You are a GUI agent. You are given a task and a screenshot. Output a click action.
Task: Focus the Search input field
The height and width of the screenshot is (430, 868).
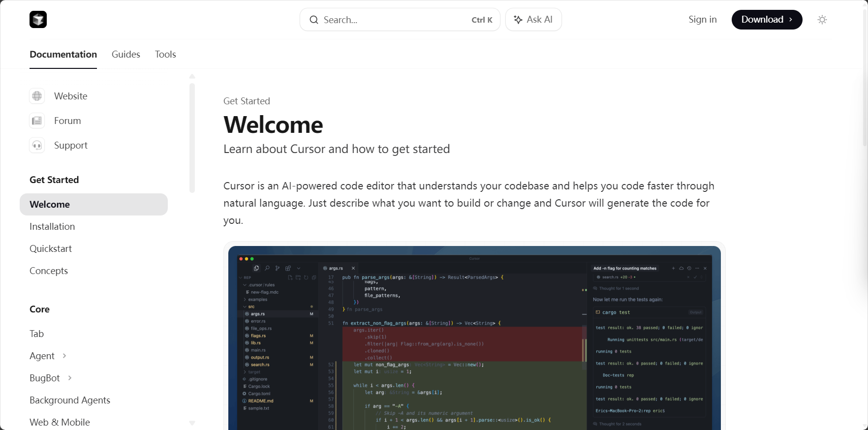(400, 20)
